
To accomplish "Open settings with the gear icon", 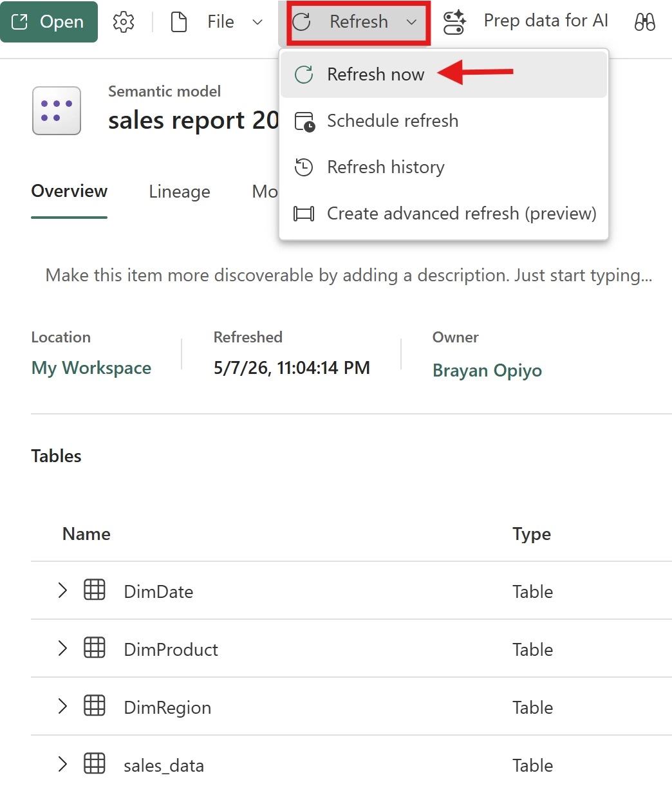I will (124, 22).
